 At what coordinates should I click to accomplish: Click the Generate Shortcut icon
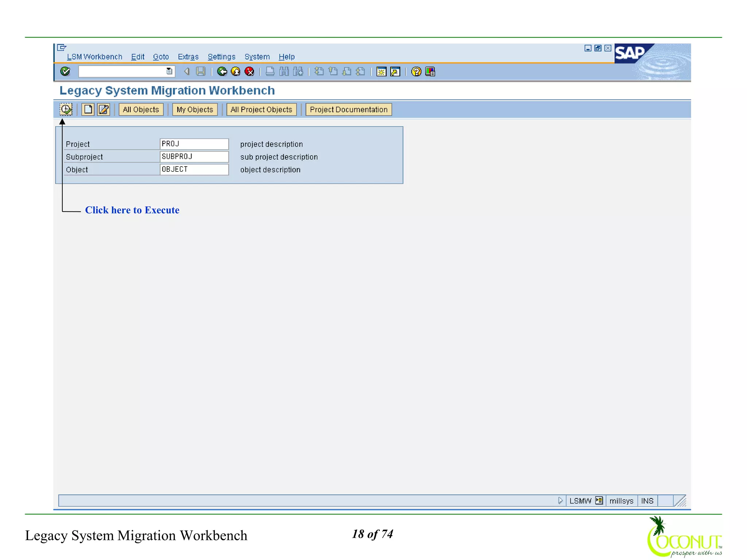pos(395,71)
